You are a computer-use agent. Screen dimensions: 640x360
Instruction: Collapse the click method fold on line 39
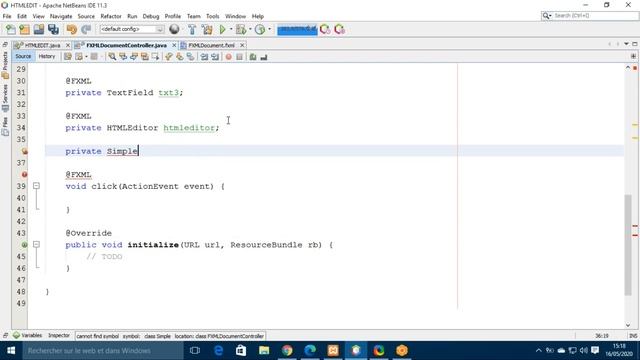point(36,186)
